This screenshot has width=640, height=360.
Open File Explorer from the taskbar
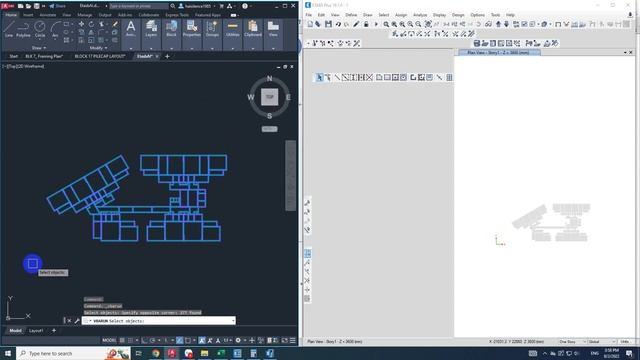[x=204, y=353]
